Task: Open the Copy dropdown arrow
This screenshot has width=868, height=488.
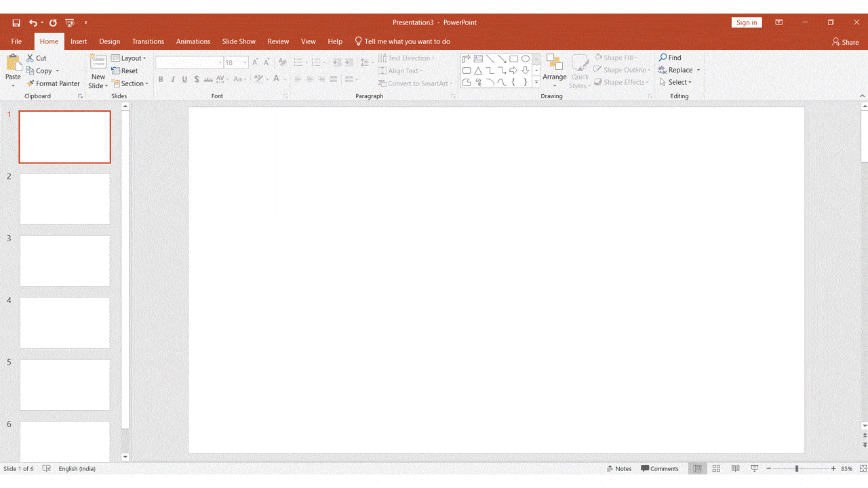Action: [57, 71]
